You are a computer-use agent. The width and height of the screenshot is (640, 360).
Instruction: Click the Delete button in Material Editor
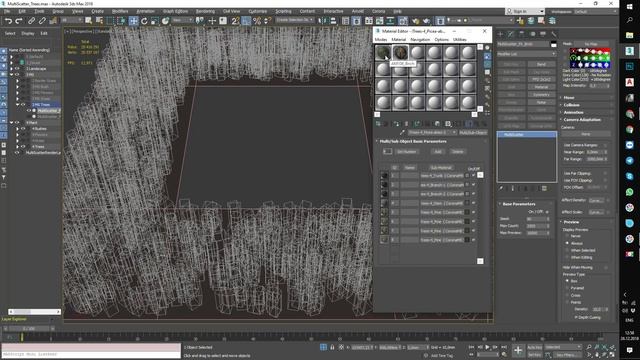coord(458,151)
